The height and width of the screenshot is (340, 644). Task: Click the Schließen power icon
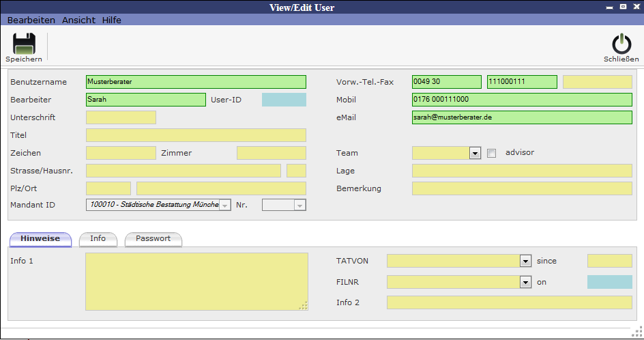(x=621, y=44)
